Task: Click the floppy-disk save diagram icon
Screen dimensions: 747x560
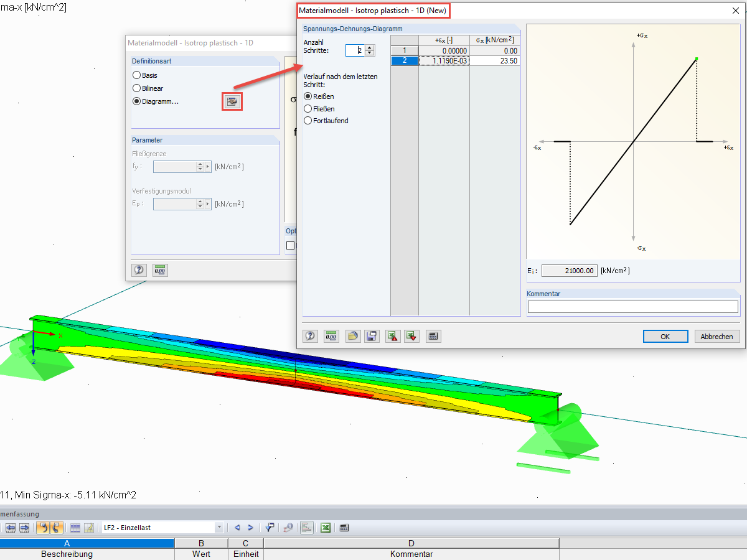Action: pyautogui.click(x=372, y=336)
